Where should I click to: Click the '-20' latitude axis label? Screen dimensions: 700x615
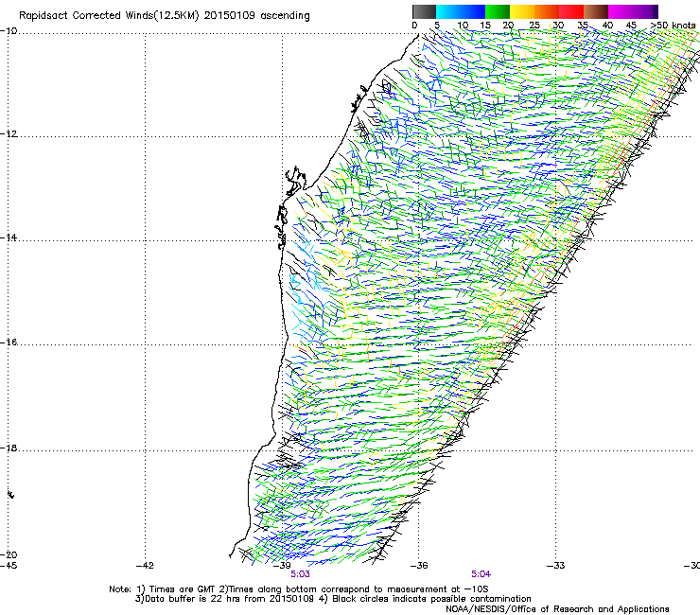coord(9,555)
